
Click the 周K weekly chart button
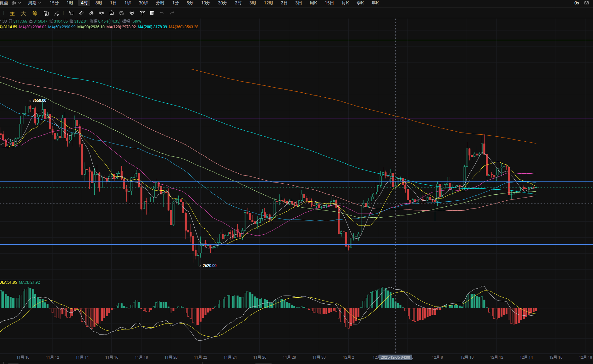point(313,3)
